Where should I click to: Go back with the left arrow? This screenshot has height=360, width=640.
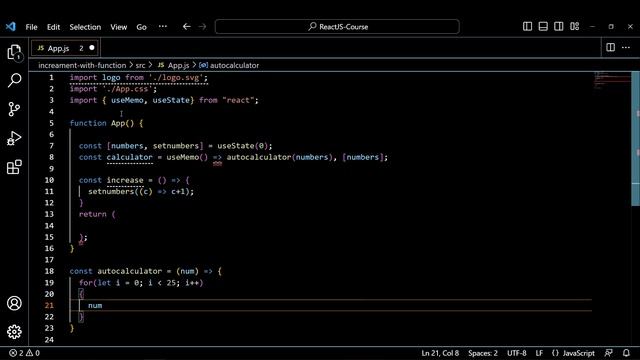point(187,27)
